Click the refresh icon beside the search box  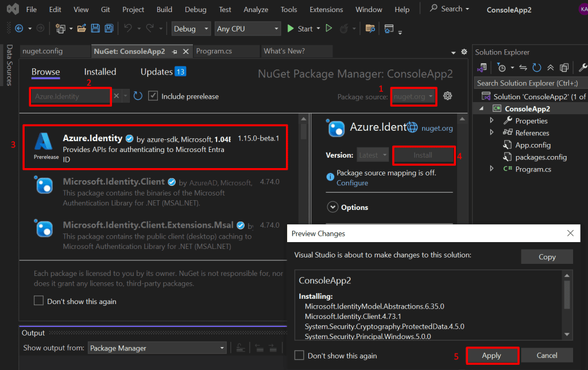tap(138, 96)
